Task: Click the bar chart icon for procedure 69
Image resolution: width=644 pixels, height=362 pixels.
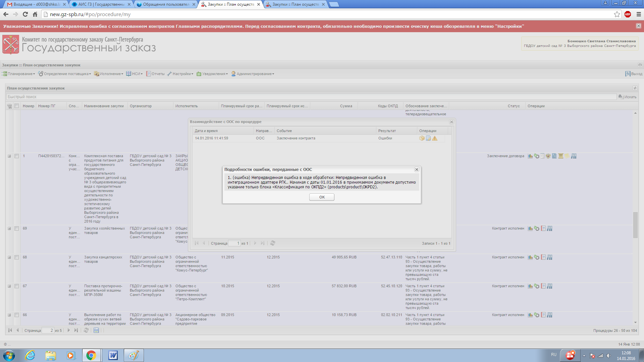Action: click(x=530, y=229)
